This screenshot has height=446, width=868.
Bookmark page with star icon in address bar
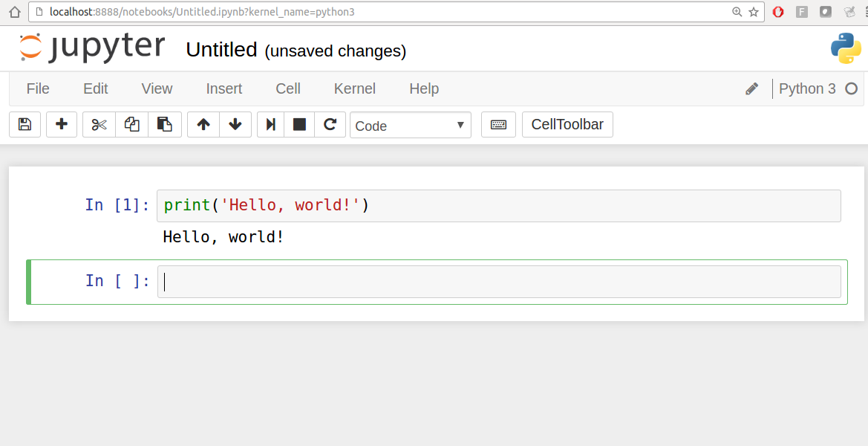pos(754,12)
